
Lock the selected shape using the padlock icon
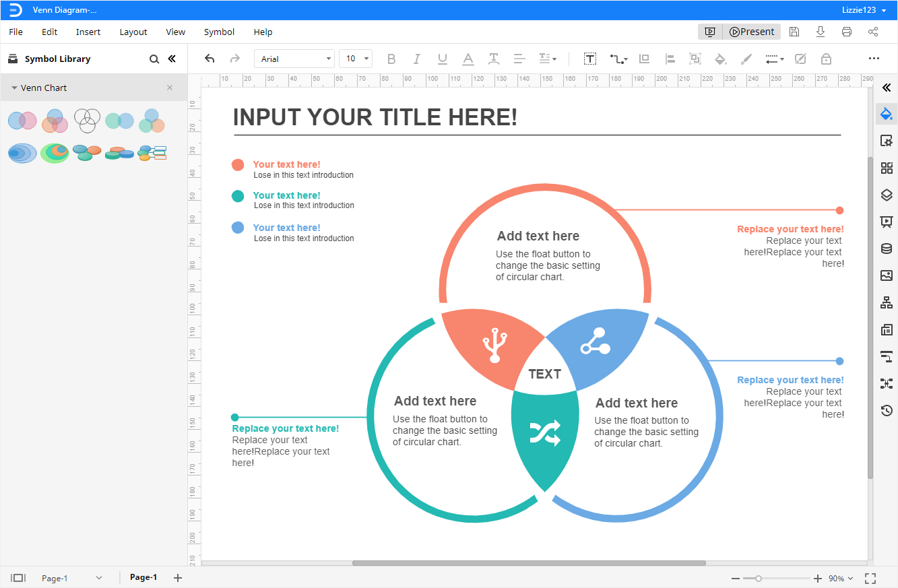(825, 59)
